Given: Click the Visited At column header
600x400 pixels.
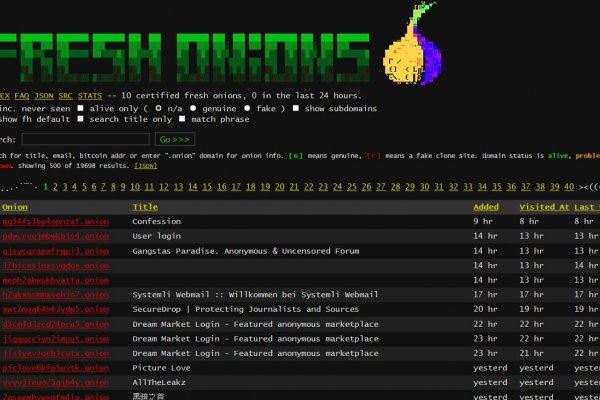Looking at the screenshot, I should 543,207.
